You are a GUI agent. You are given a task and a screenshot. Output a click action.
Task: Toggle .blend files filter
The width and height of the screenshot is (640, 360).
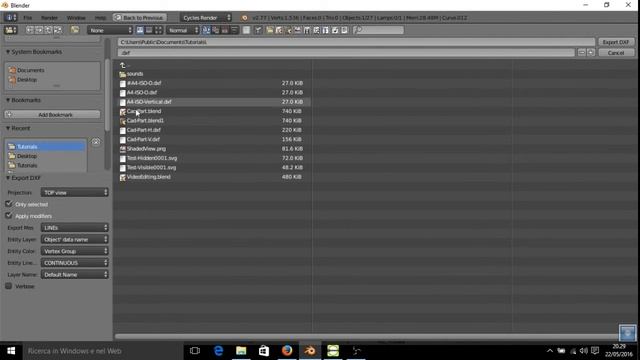click(x=279, y=30)
